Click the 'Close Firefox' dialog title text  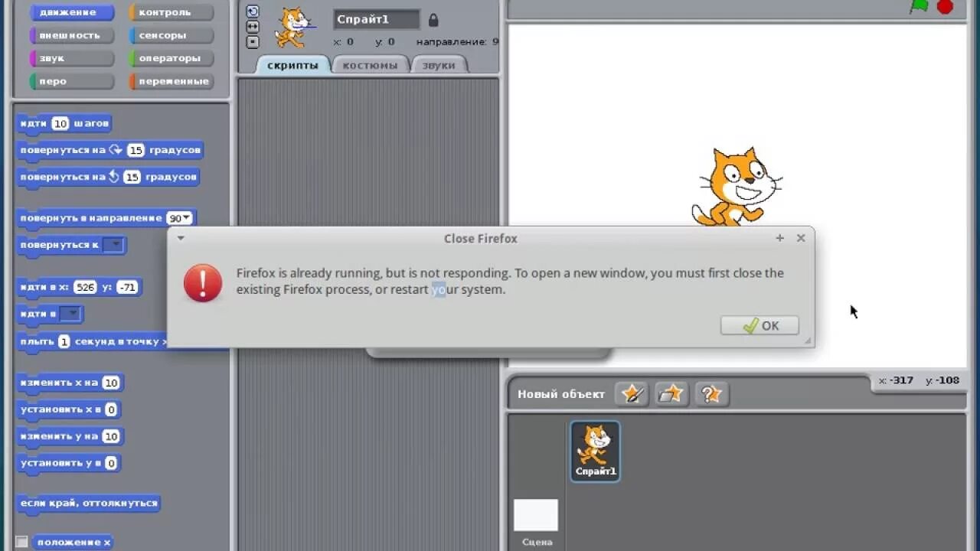(x=481, y=239)
